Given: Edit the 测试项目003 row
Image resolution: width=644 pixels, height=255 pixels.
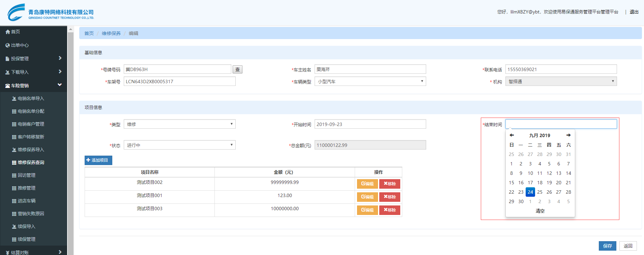Looking at the screenshot, I should point(367,210).
